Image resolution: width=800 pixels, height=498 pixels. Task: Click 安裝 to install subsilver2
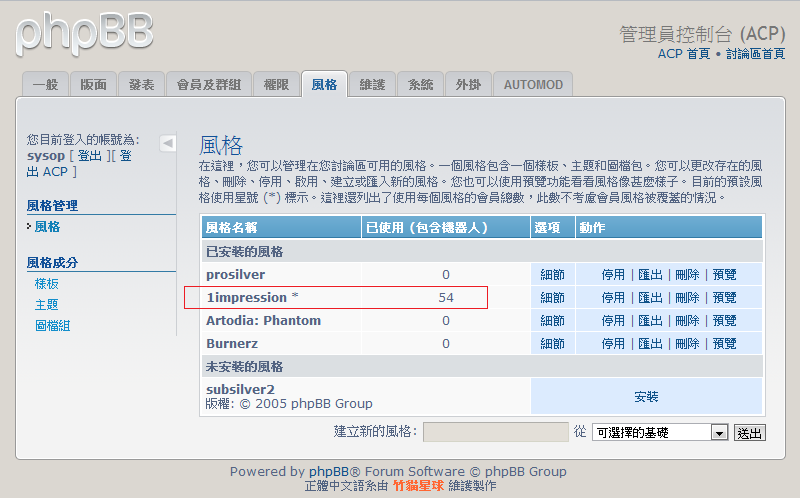coord(646,397)
